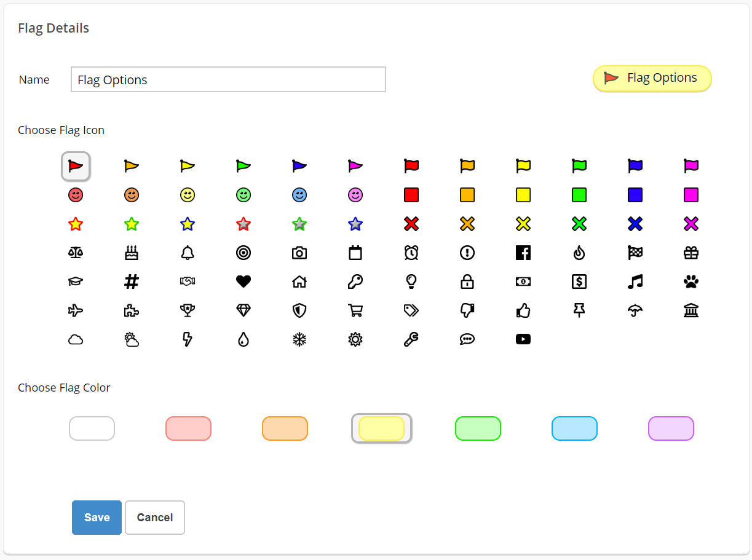752x560 pixels.
Task: Pick the alarm clock icon
Action: pos(411,253)
